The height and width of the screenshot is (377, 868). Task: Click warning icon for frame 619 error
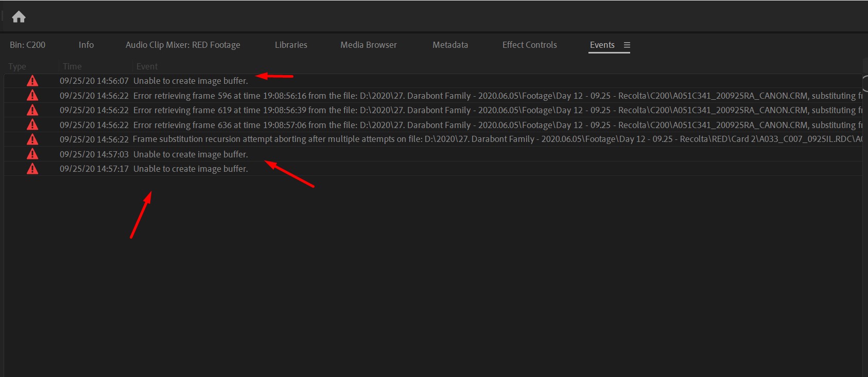32,110
